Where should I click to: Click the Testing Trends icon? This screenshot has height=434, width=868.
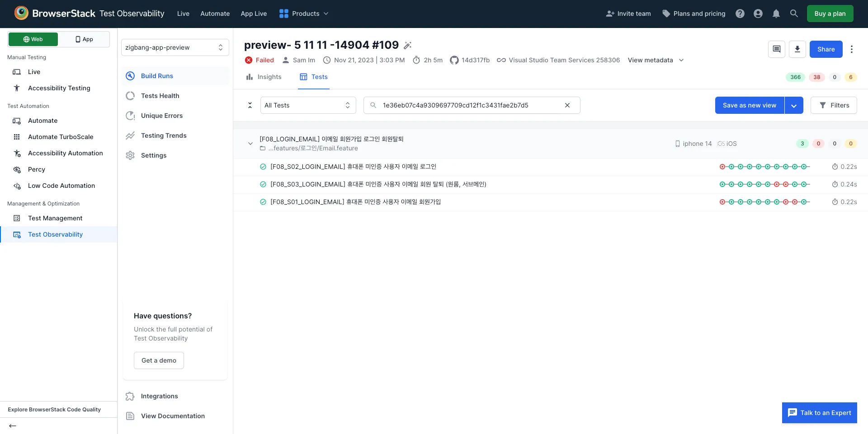pos(130,135)
